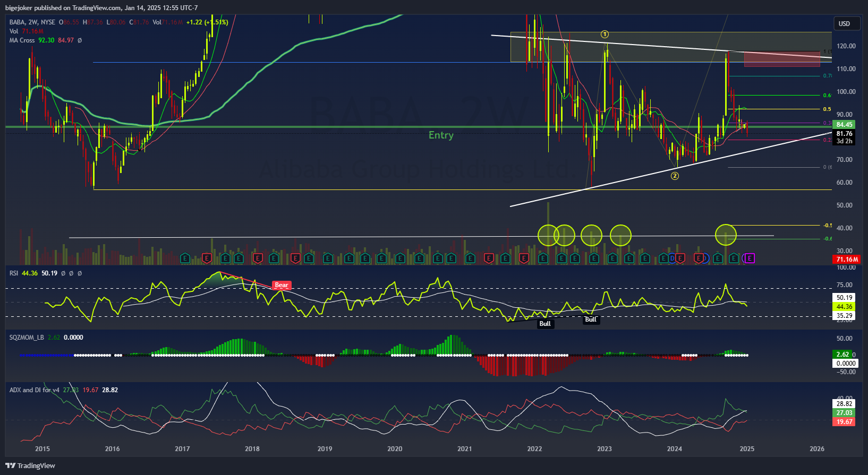This screenshot has height=475, width=868.
Task: Click the circled number 2 wave label
Action: (x=675, y=176)
